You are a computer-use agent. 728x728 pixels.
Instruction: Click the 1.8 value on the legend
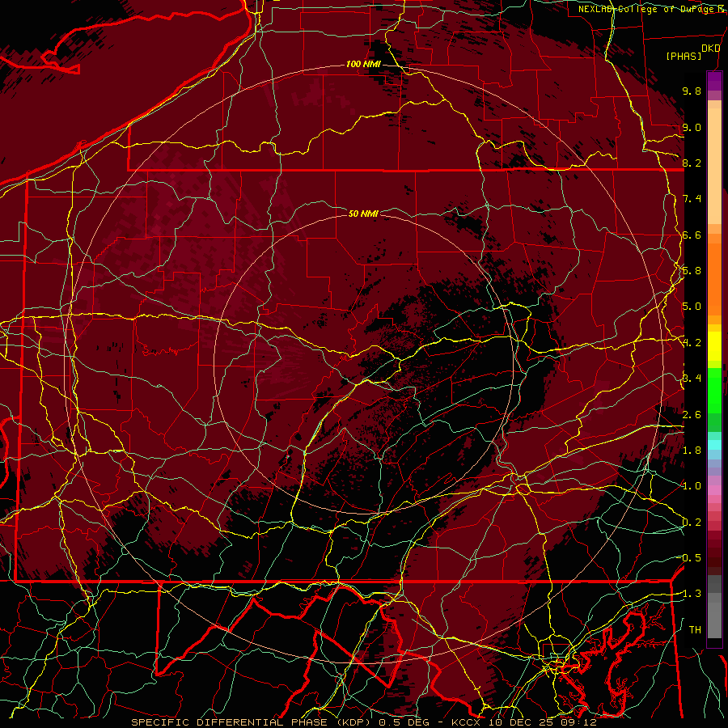click(x=692, y=451)
